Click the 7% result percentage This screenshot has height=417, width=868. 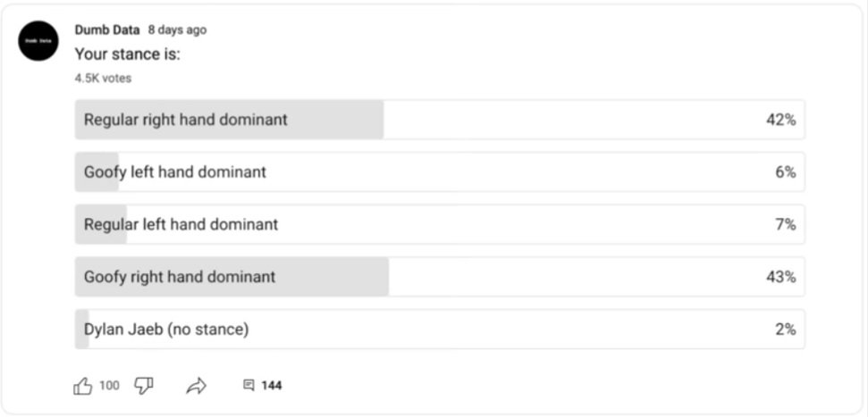(x=786, y=224)
